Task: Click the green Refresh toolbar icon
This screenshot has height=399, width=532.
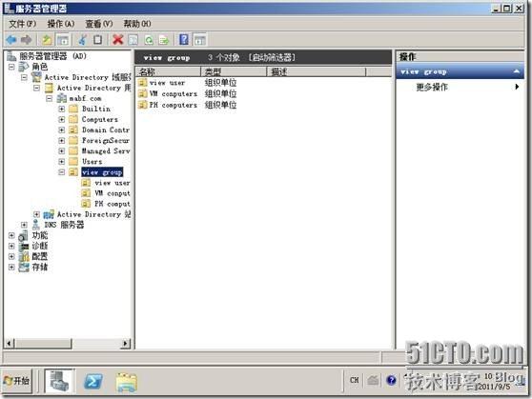Action: [149, 40]
